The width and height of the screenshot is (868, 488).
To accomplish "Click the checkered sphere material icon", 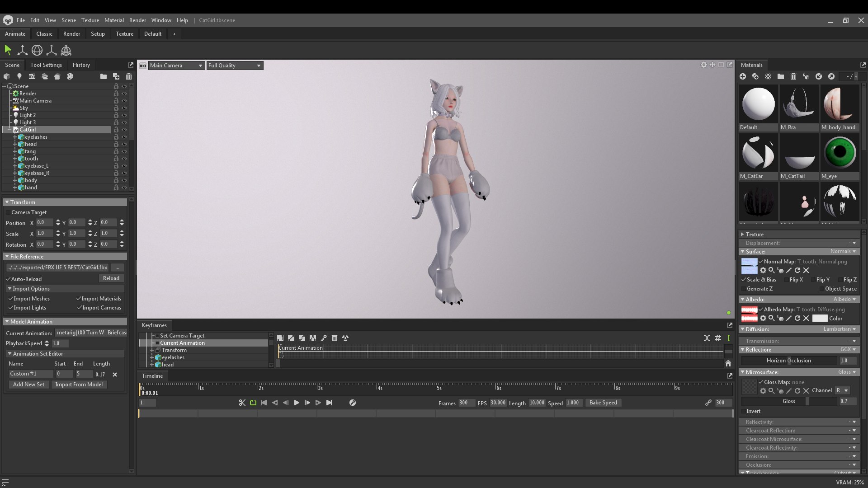I will [x=768, y=76].
